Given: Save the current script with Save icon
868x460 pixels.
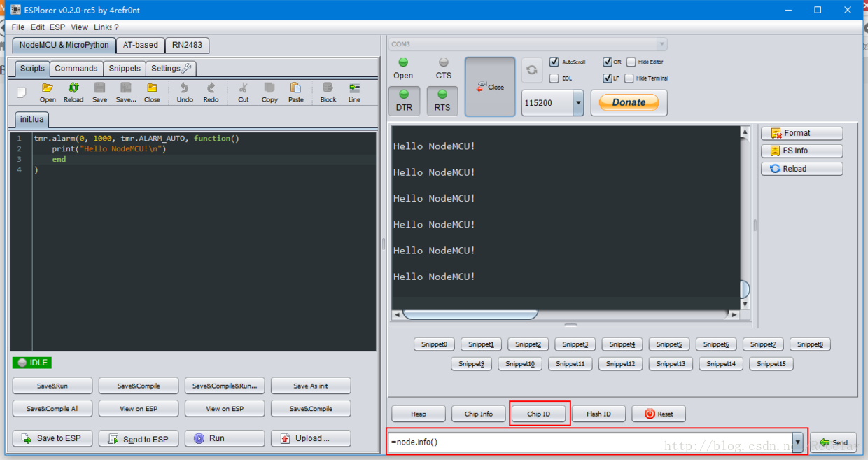Looking at the screenshot, I should point(100,92).
